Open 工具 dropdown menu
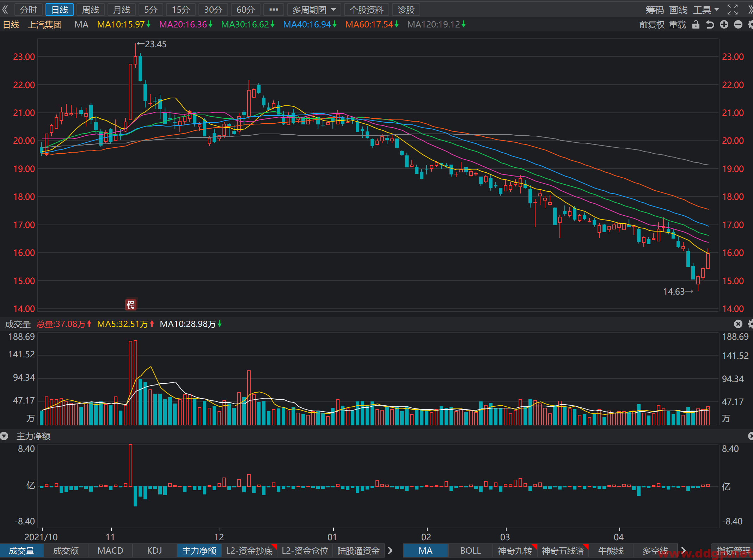This screenshot has width=753, height=560. click(x=706, y=10)
